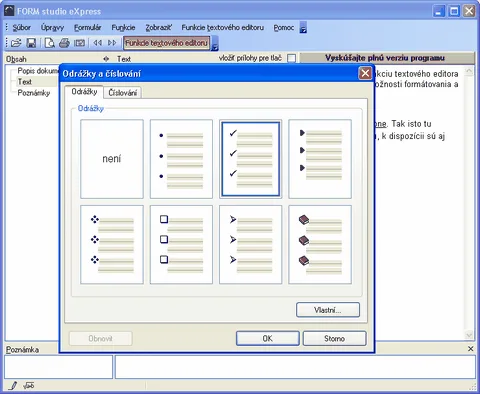This screenshot has height=394, width=480.
Task: Toggle vložiť prílohy pre tlač checkbox
Action: point(291,58)
